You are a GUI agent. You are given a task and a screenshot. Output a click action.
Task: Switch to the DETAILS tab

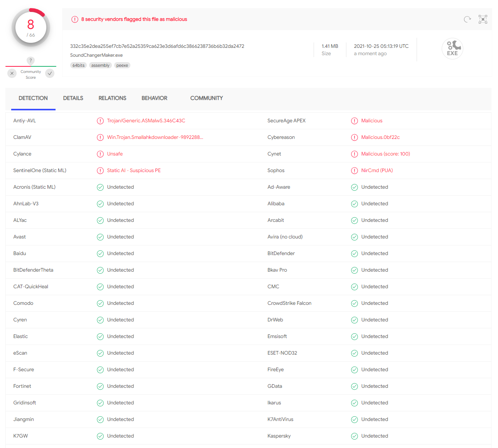(73, 98)
